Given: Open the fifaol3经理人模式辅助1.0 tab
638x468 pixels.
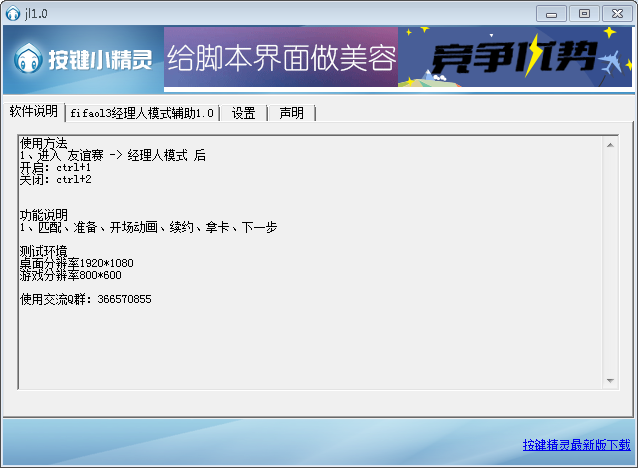Looking at the screenshot, I should (142, 113).
